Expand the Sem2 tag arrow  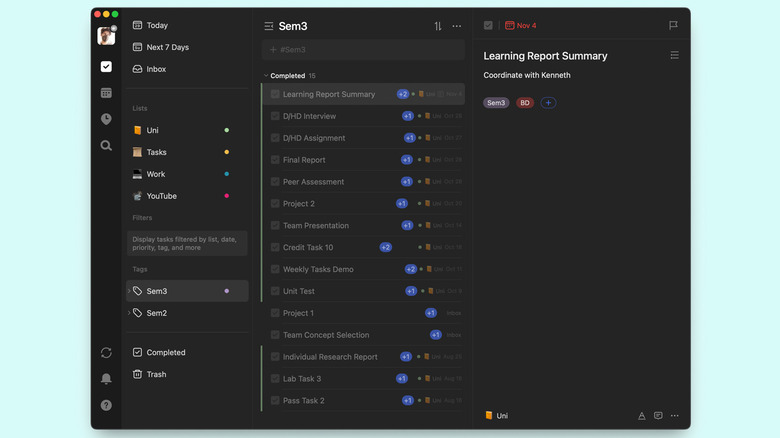(129, 313)
